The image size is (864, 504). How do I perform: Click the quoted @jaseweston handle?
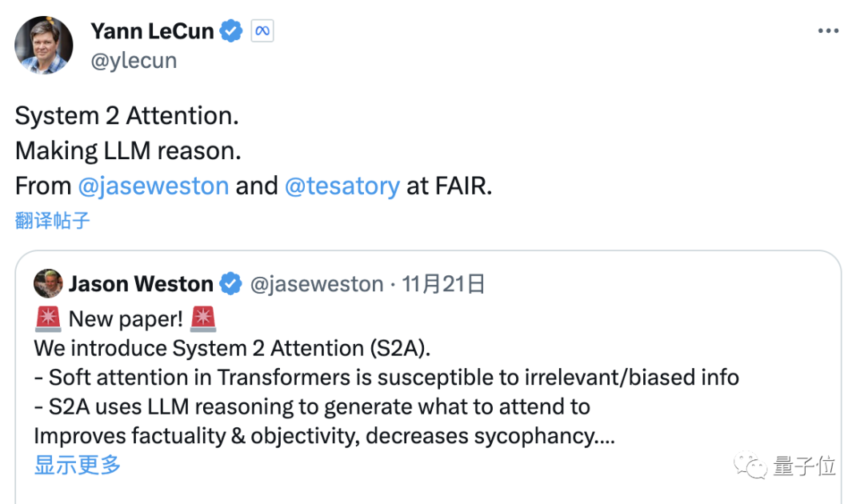click(317, 284)
